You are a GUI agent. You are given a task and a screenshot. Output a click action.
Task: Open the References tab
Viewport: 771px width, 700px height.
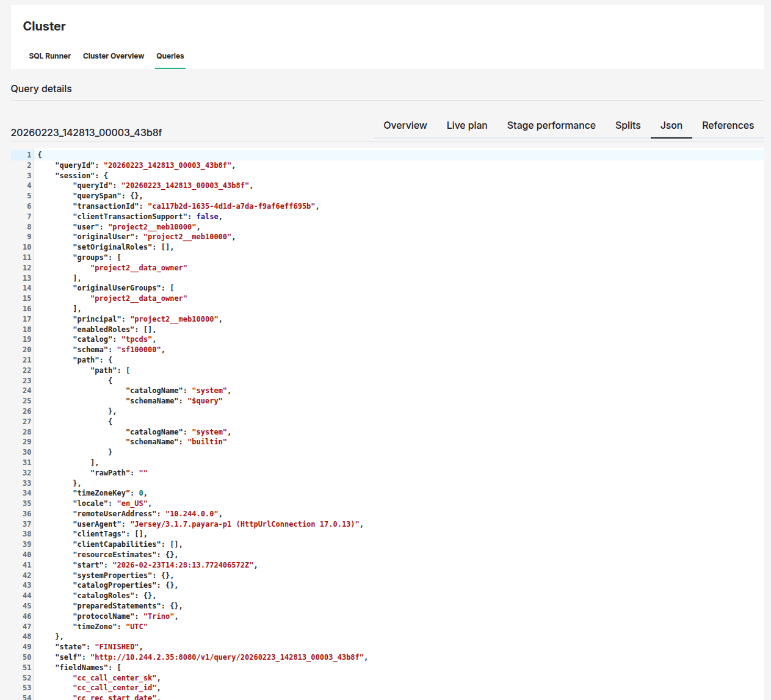pyautogui.click(x=728, y=125)
